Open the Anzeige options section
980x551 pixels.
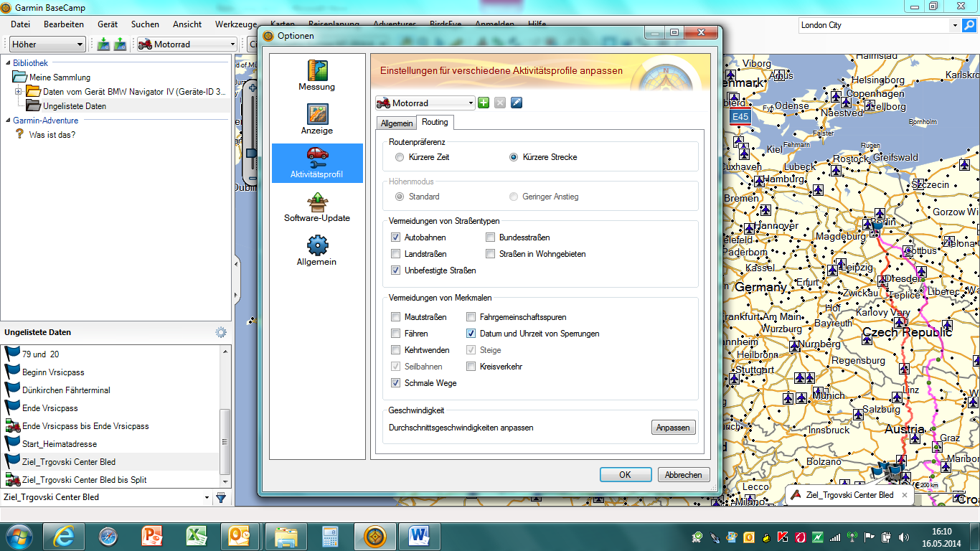pyautogui.click(x=316, y=119)
